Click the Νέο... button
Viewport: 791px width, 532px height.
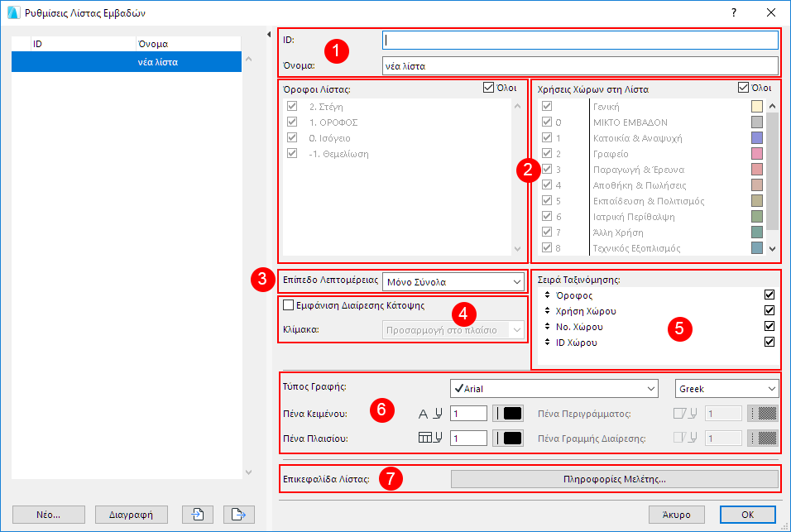tap(49, 515)
